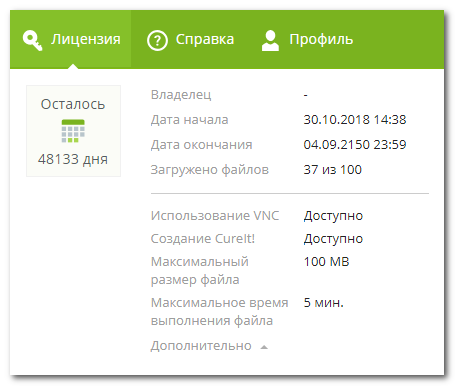Click the end date 04.09.2150 23:59
The height and width of the screenshot is (386, 455).
[x=355, y=144]
